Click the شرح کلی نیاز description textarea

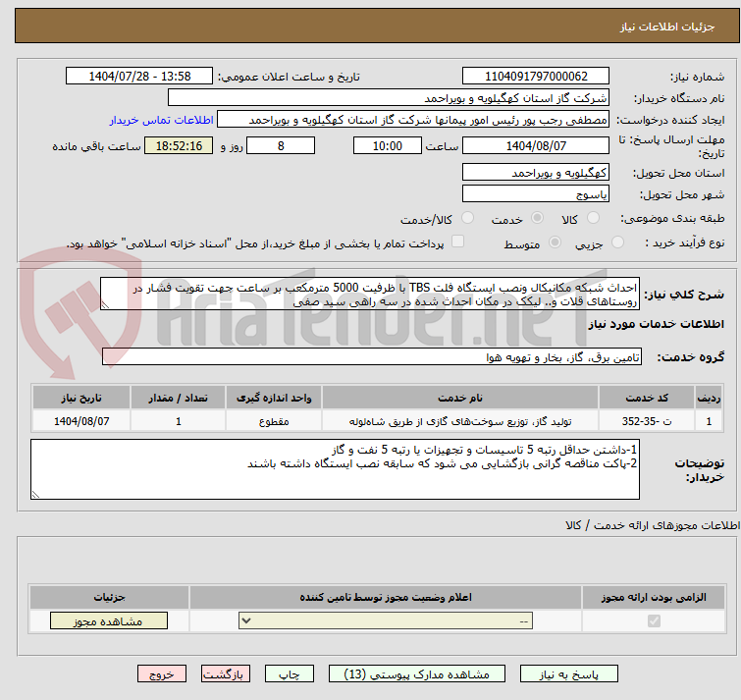(x=370, y=294)
